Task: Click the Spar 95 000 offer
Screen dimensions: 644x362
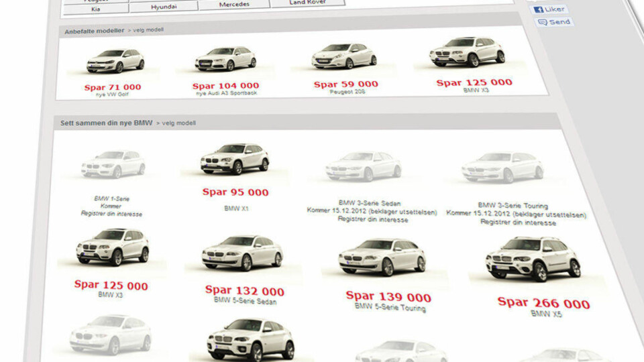Action: [235, 192]
